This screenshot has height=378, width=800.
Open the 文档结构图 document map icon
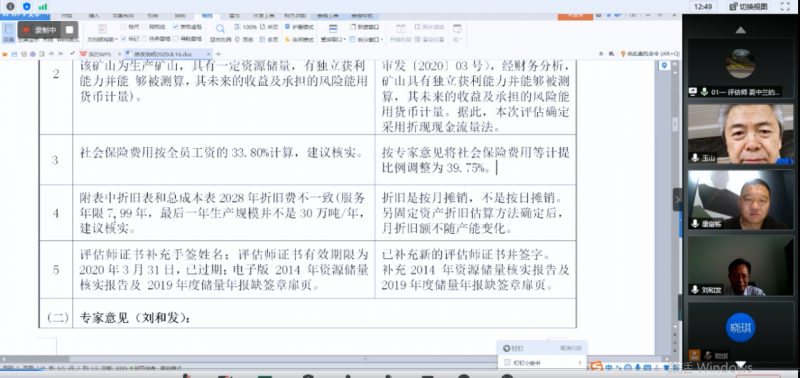(103, 29)
